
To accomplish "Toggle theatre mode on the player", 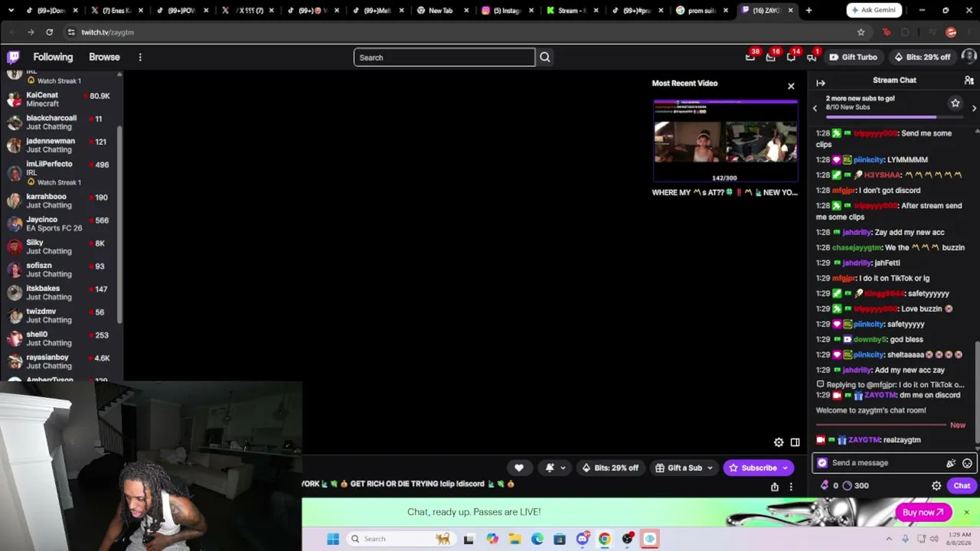I will coord(795,442).
